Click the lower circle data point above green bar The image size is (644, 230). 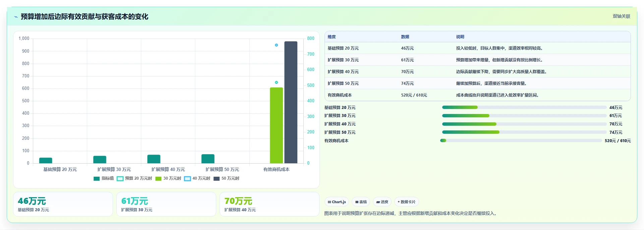point(276,82)
